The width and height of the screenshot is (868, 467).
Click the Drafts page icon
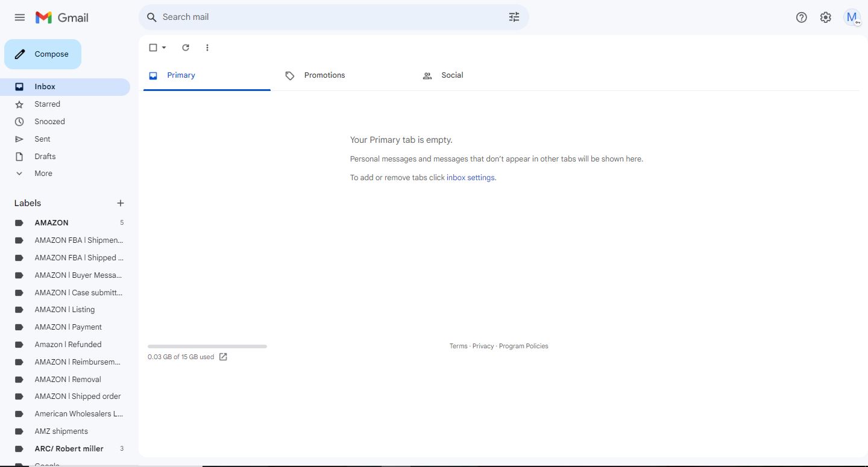19,157
